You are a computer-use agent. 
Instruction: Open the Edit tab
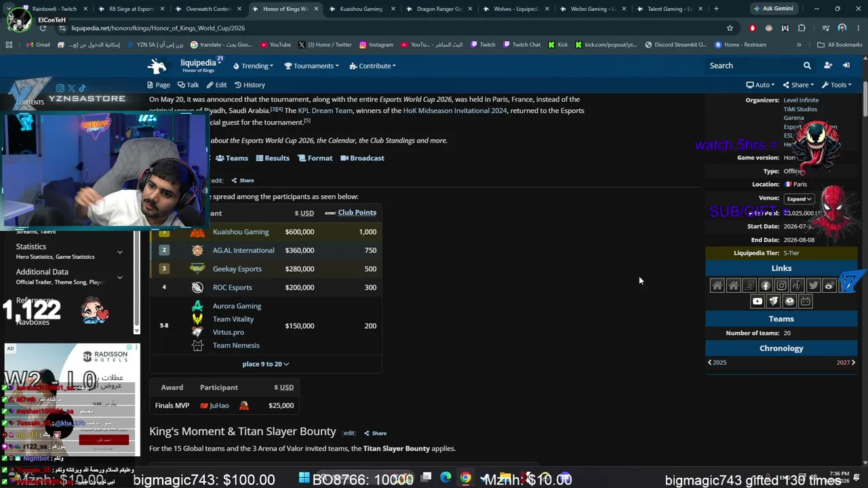217,85
